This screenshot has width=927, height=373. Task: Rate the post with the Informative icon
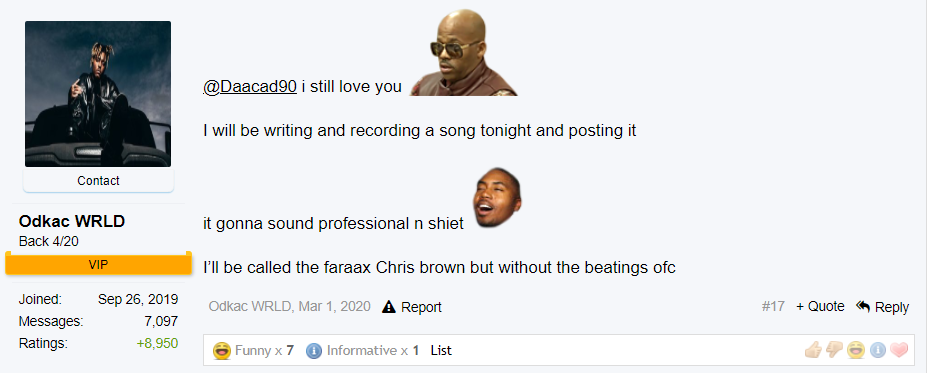[x=878, y=351]
